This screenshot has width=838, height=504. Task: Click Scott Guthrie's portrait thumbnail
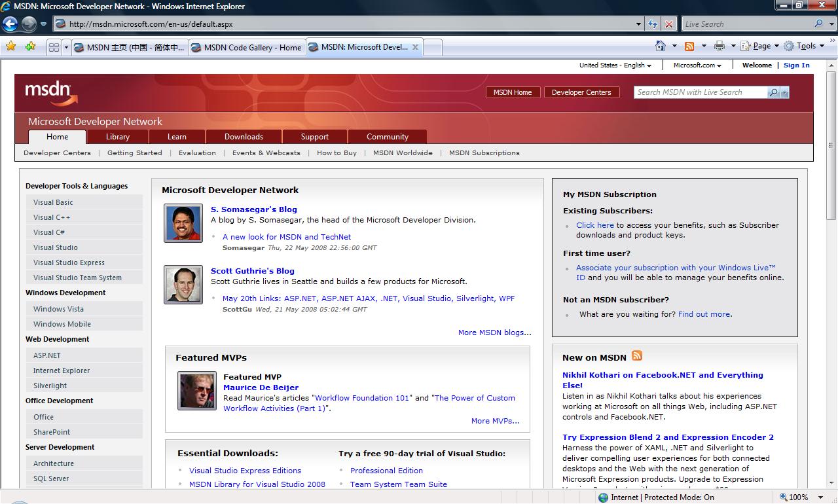point(183,285)
